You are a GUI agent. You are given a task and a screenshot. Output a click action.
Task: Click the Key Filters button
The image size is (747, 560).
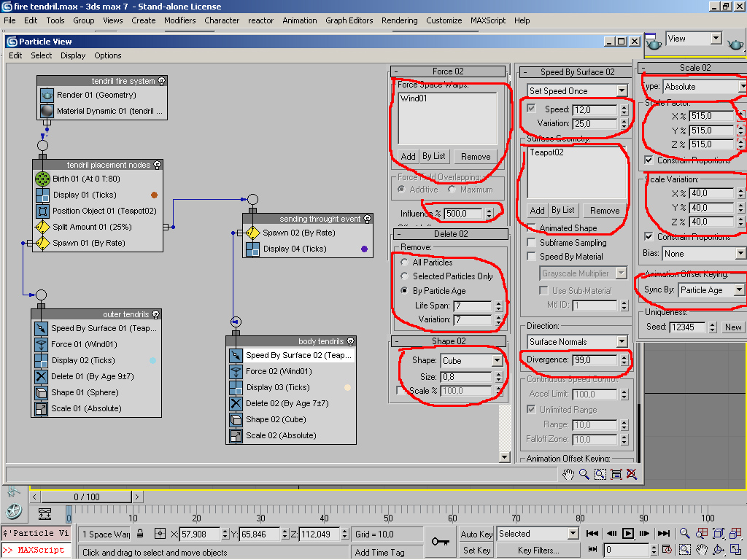[538, 551]
